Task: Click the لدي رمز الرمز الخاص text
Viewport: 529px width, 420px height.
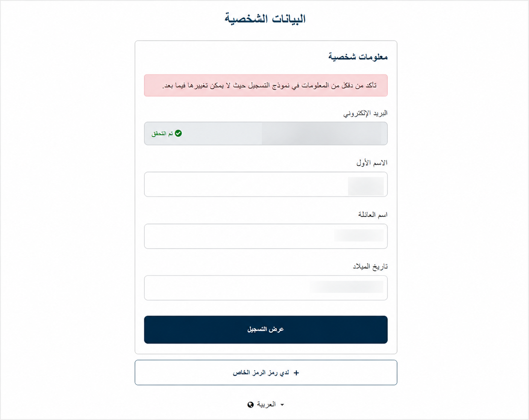Action: [x=261, y=373]
